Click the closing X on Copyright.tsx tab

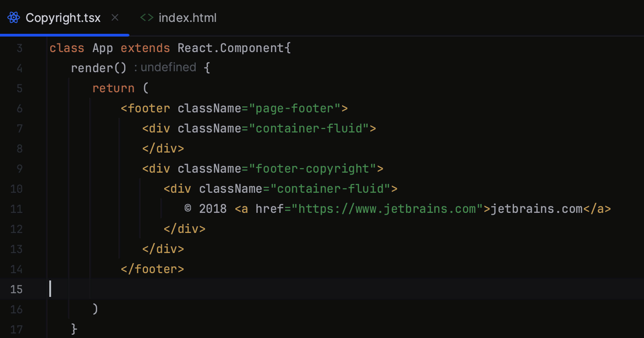tap(115, 17)
